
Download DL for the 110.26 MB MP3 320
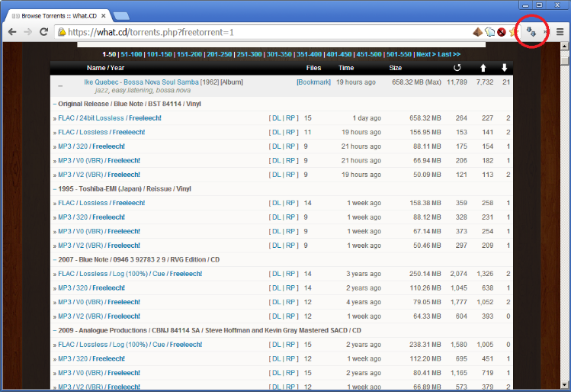[x=277, y=288]
